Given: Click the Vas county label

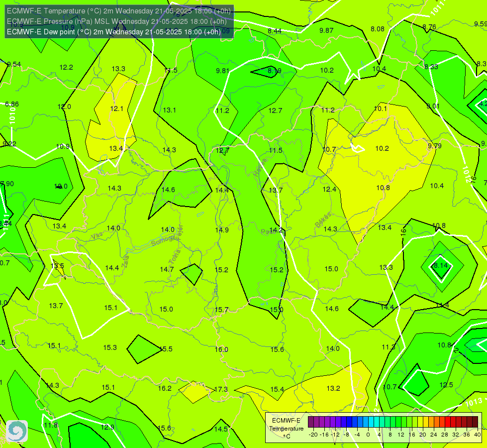Looking at the screenshot, I should pos(97,236).
